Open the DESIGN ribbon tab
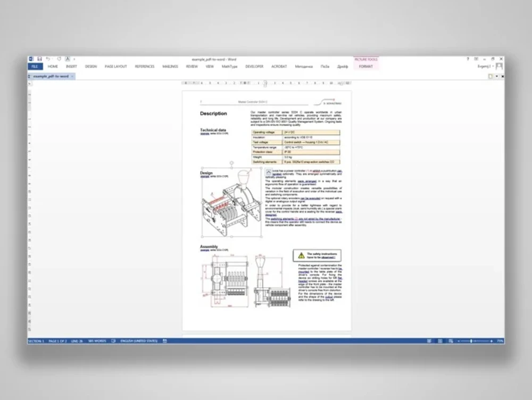 point(90,67)
